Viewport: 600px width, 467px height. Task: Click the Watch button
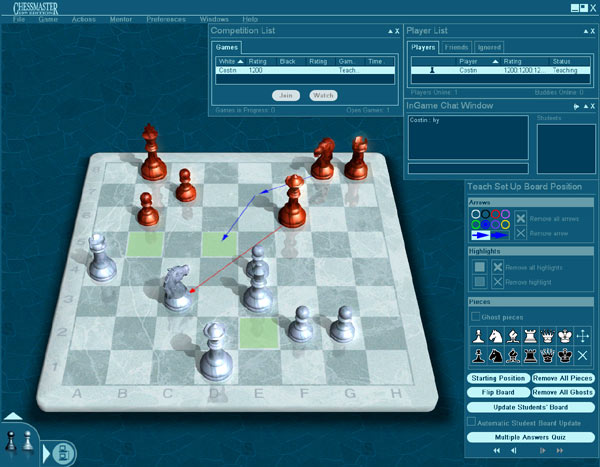point(323,95)
